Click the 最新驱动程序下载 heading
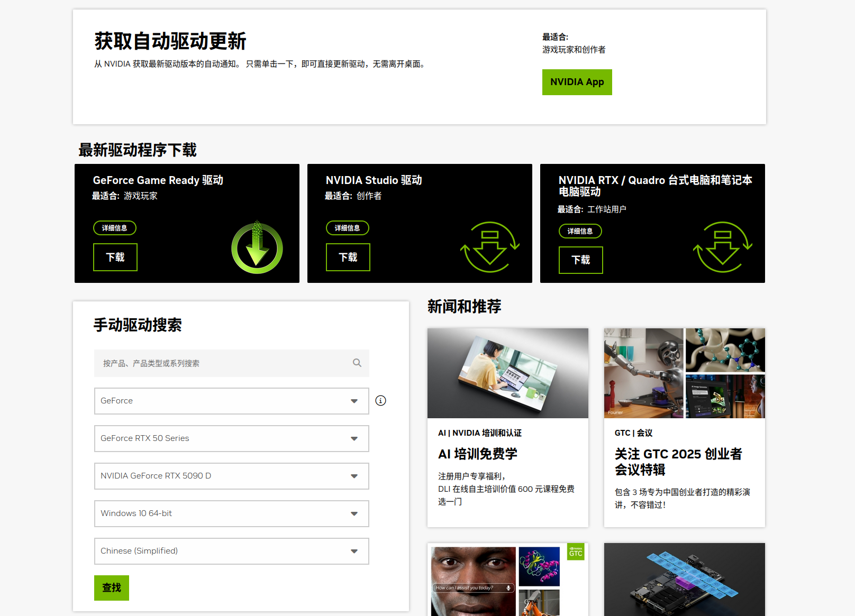Viewport: 855px width, 616px height. [138, 150]
